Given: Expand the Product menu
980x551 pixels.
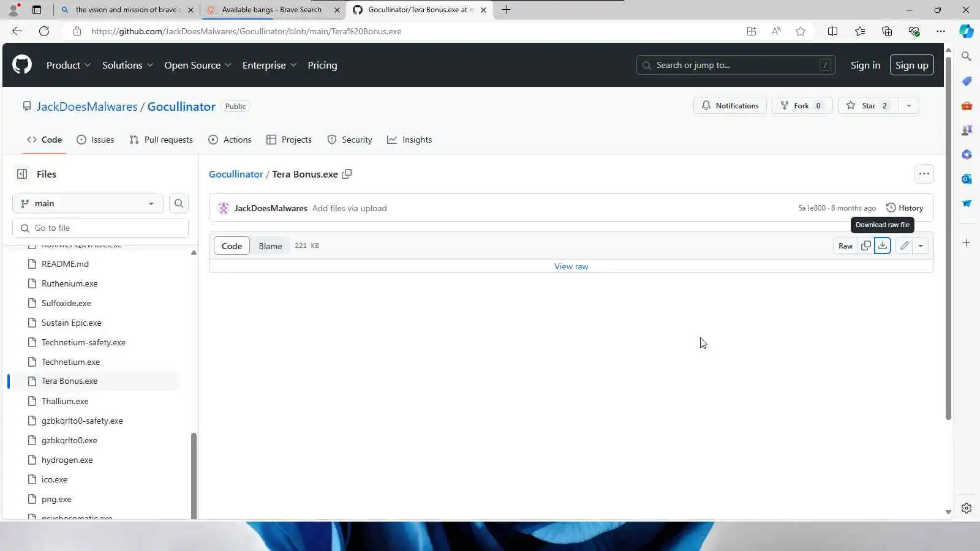Looking at the screenshot, I should tap(69, 65).
